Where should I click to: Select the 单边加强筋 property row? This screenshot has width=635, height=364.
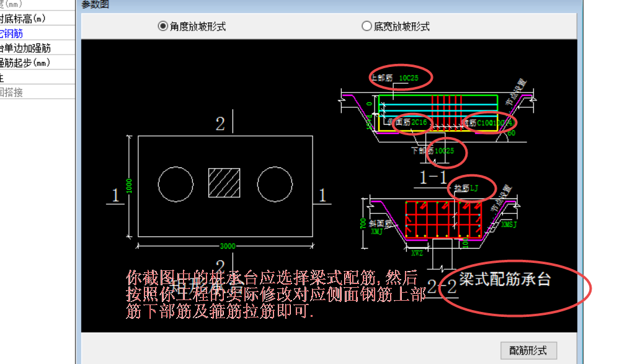click(x=37, y=48)
